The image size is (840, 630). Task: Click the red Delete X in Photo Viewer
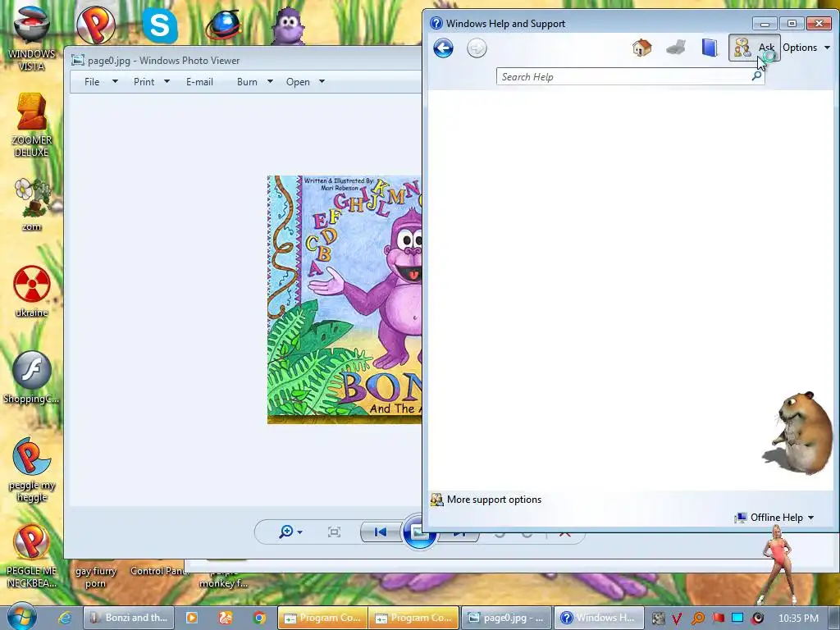coord(564,533)
